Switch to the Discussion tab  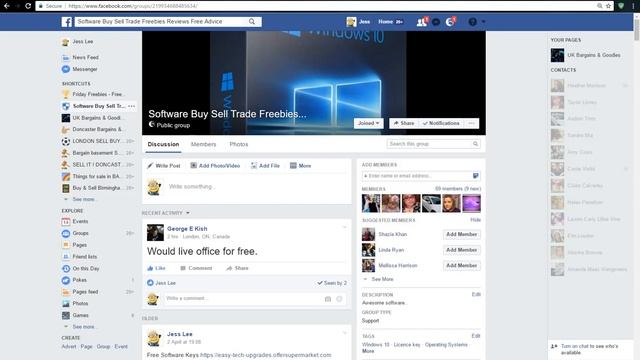(163, 144)
